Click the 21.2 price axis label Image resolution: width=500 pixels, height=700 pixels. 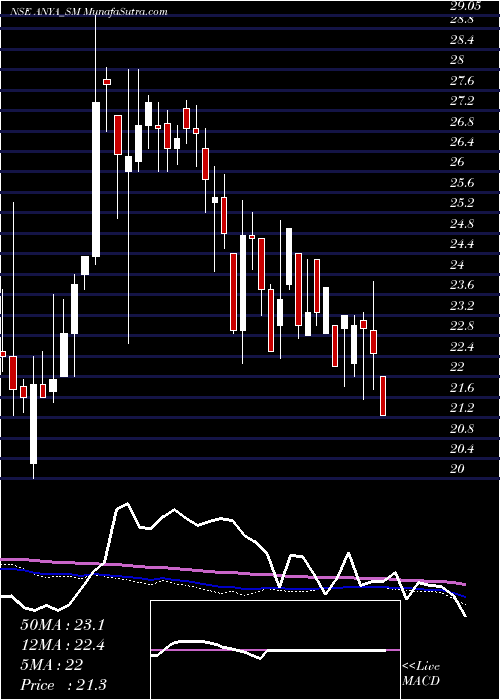461,408
